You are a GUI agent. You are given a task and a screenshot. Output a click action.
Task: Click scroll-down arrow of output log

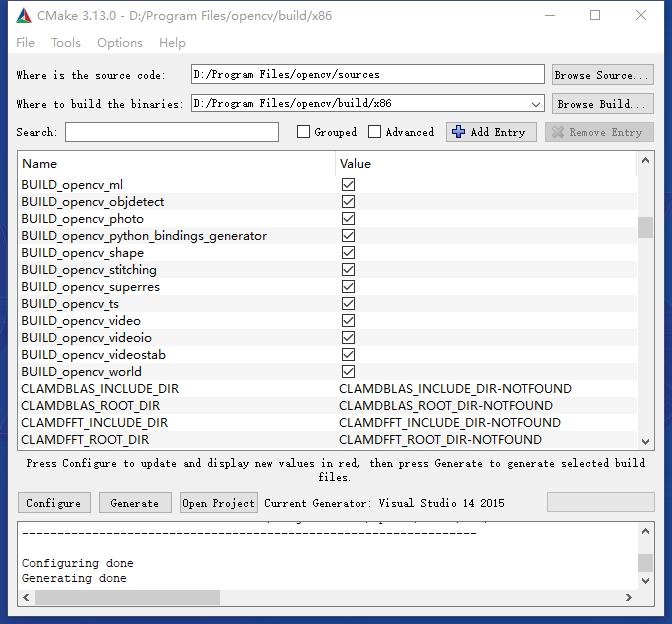[x=645, y=581]
